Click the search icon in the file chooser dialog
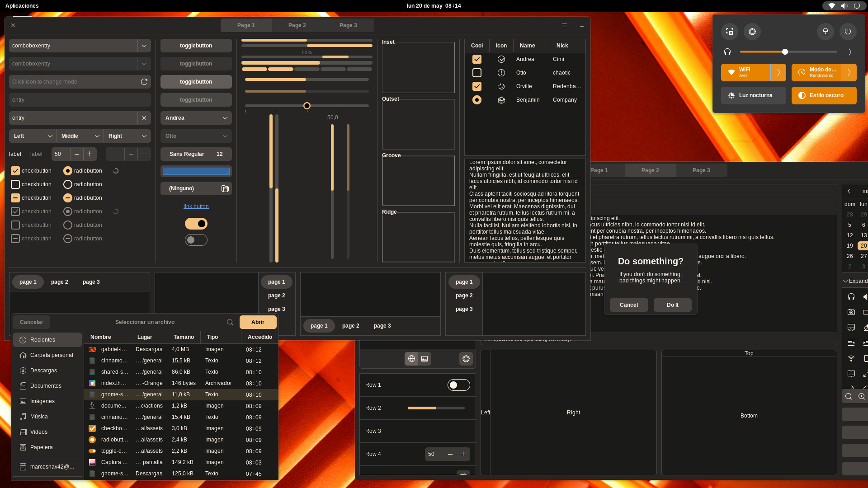This screenshot has width=868, height=488. tap(230, 322)
